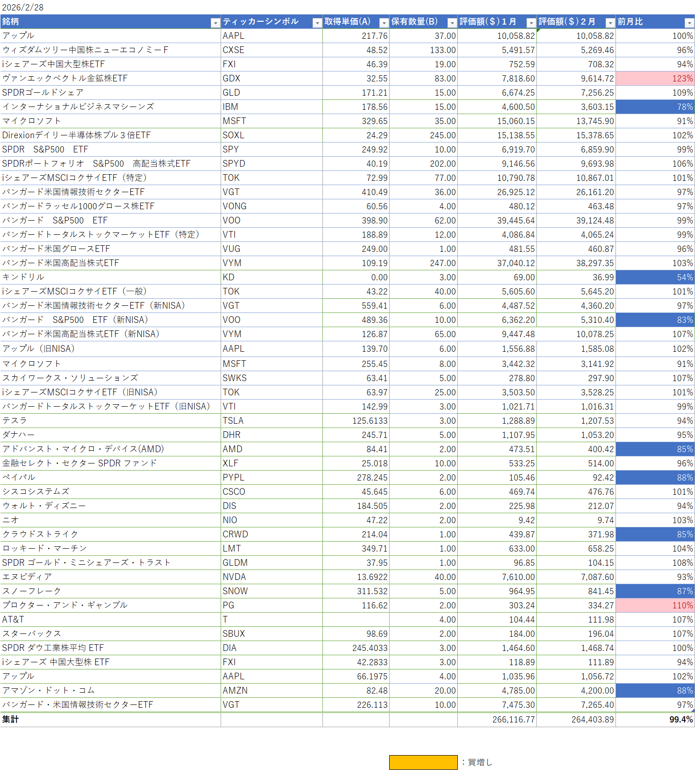Expand the 前月比 column filter
This screenshot has height=784, width=695.
(689, 23)
